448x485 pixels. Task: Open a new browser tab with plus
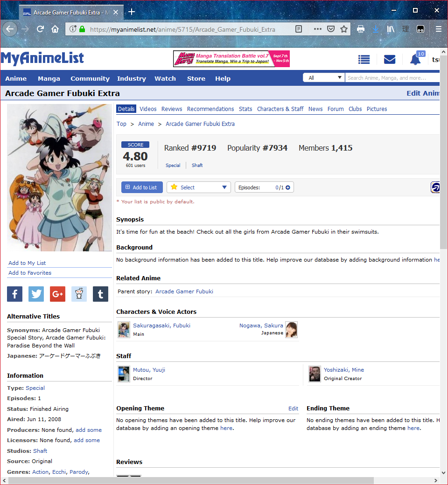coord(132,12)
